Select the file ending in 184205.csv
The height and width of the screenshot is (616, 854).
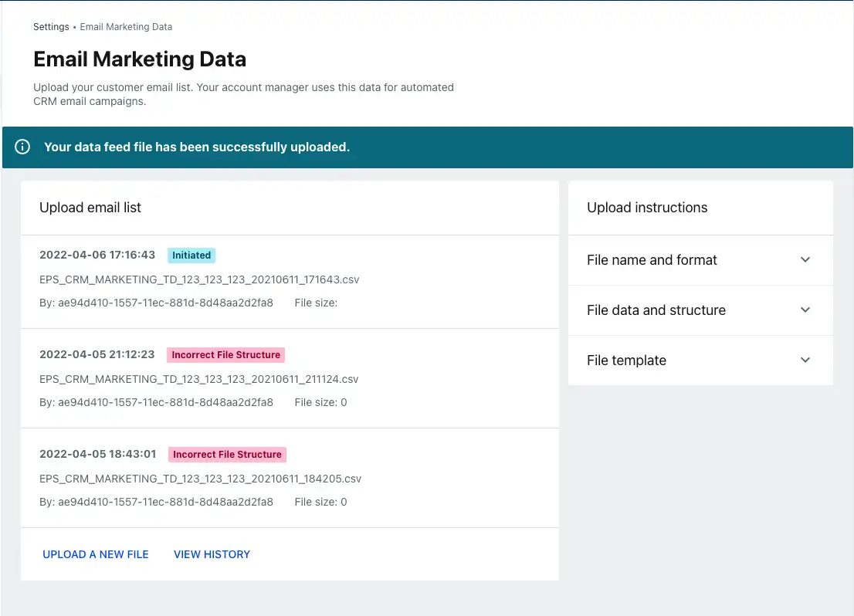[201, 479]
